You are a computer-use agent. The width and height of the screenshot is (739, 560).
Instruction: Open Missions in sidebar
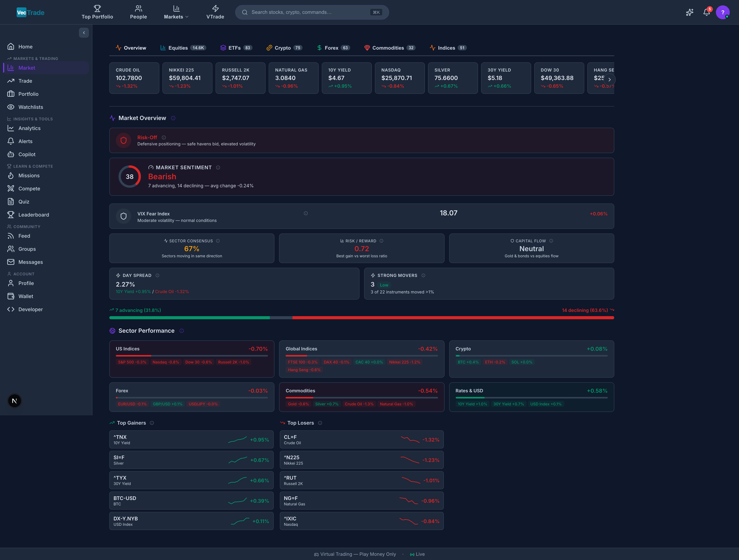click(x=46, y=175)
